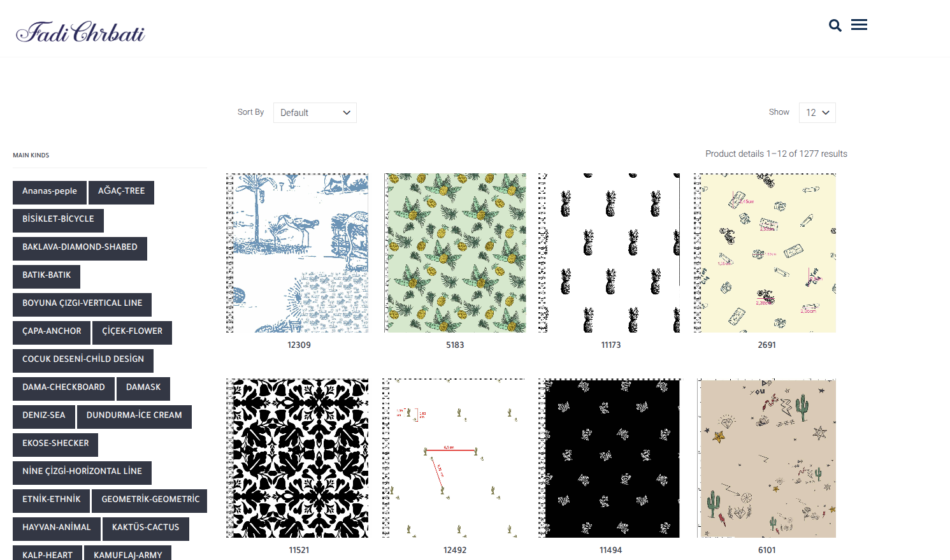
Task: View green pineapple pattern 5183
Action: pyautogui.click(x=455, y=253)
